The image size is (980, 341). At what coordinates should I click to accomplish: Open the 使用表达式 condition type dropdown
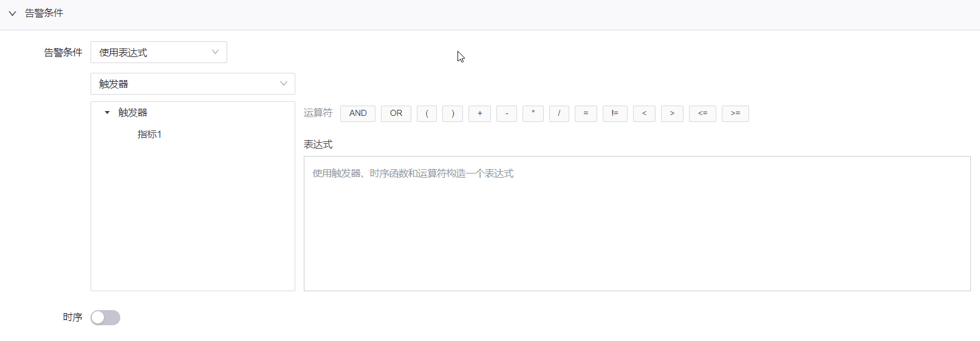tap(159, 52)
